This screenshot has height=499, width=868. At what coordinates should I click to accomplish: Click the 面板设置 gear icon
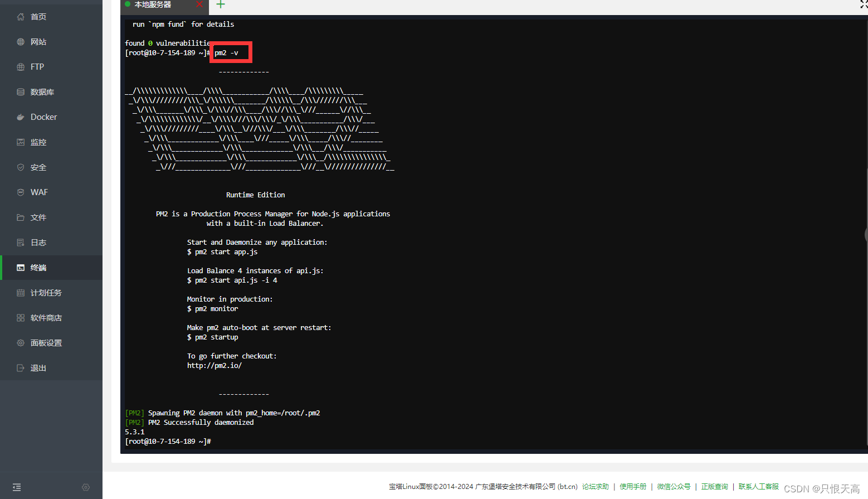tap(21, 343)
